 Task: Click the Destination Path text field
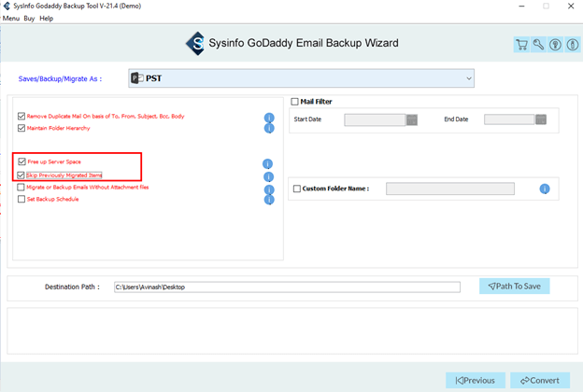coord(287,287)
